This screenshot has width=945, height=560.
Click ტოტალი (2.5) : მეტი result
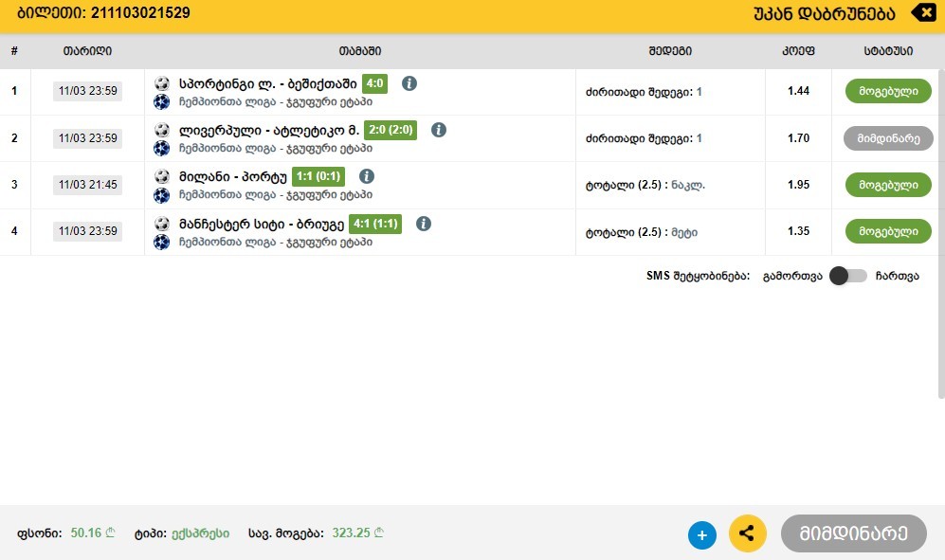642,232
